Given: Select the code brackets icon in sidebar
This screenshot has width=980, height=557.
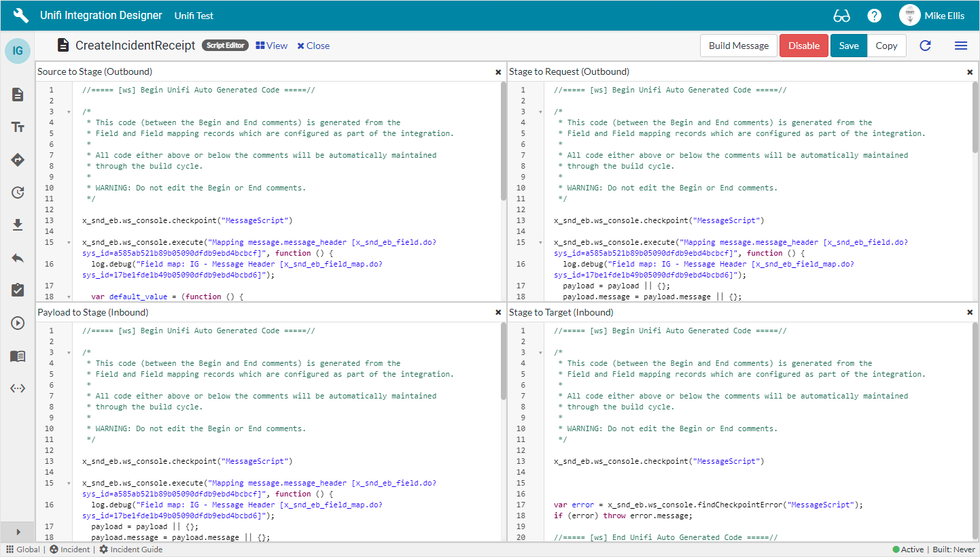Looking at the screenshot, I should coord(17,388).
